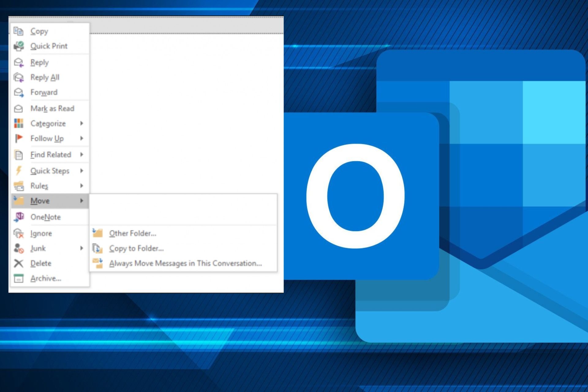The image size is (588, 392).
Task: Click the Copy icon in context menu
Action: [x=18, y=31]
